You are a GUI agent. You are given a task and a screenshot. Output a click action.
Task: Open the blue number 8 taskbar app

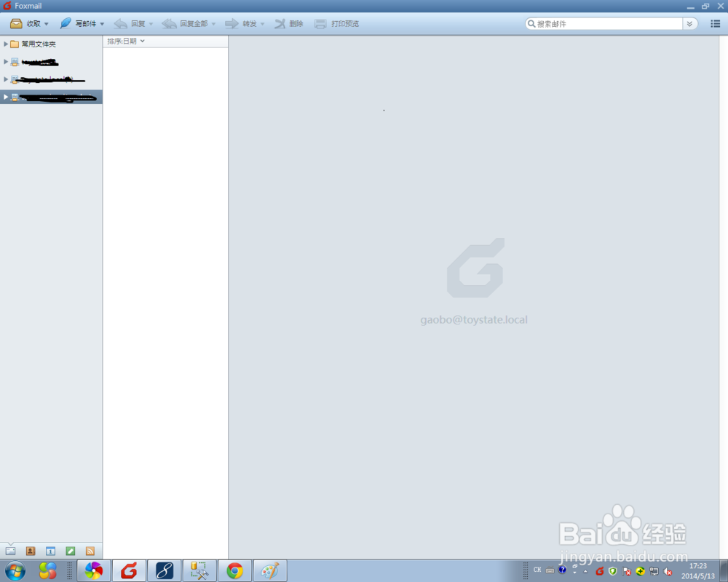pos(165,571)
